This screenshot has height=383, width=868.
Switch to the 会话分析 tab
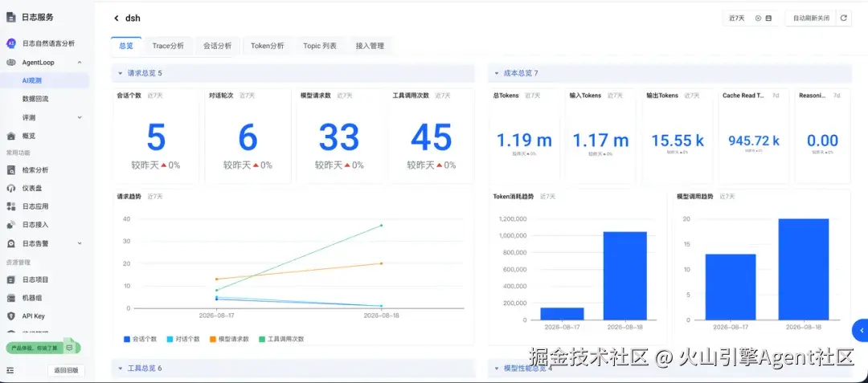(x=217, y=46)
